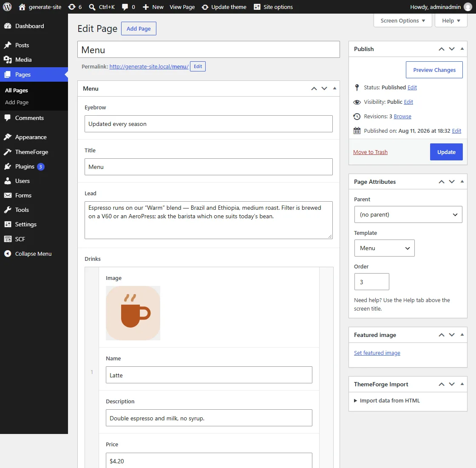476x468 pixels.
Task: Click the Pages icon in sidebar
Action: click(x=8, y=74)
